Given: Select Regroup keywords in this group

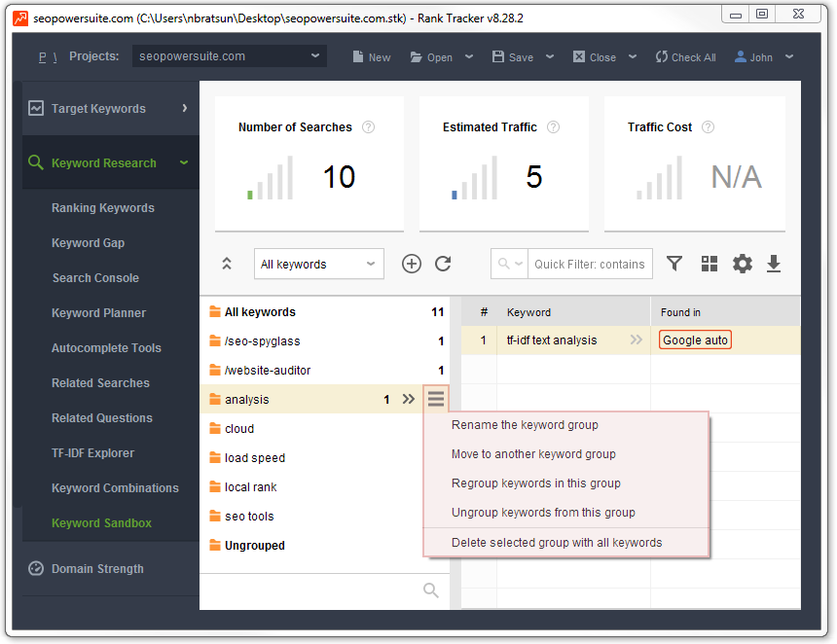Looking at the screenshot, I should click(x=536, y=483).
